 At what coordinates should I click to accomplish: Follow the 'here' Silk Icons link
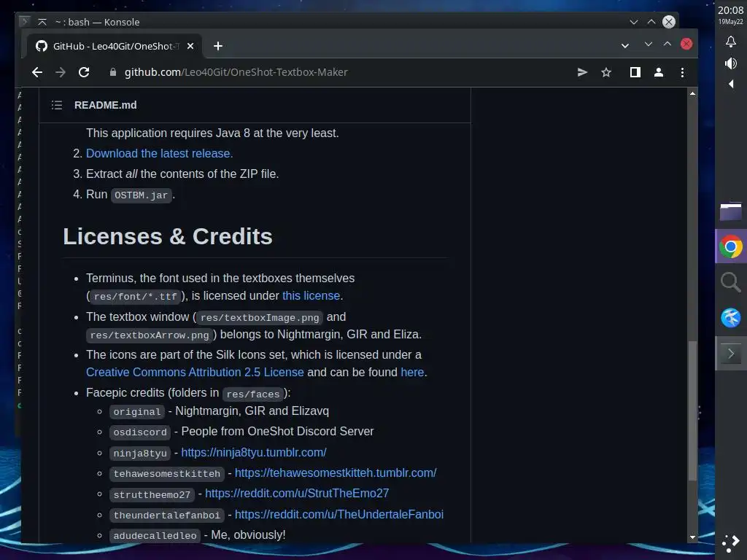pyautogui.click(x=412, y=373)
